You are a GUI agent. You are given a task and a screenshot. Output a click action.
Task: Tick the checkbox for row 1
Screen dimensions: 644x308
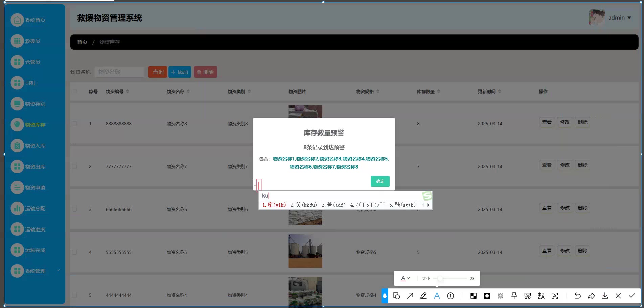[74, 124]
